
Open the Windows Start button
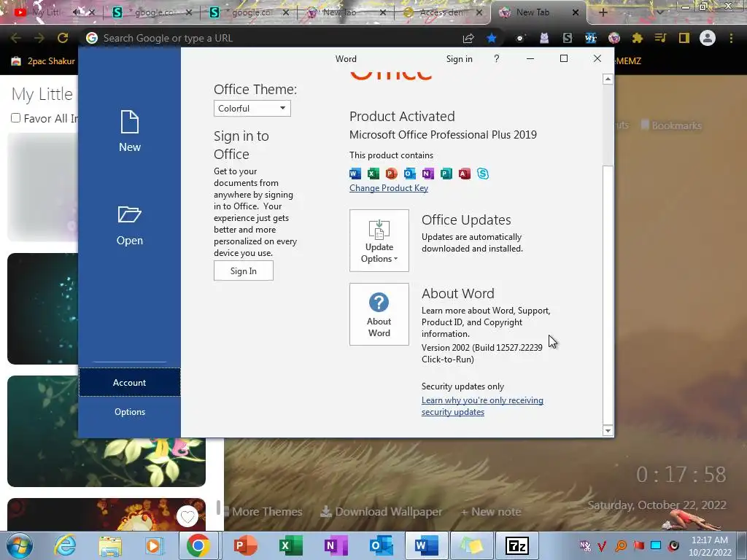[x=19, y=545]
